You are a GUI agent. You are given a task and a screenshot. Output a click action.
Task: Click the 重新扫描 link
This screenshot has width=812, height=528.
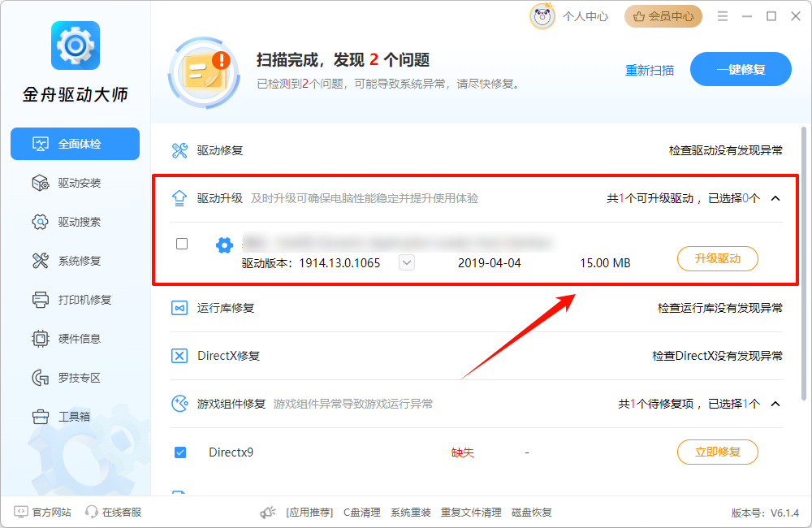point(649,70)
